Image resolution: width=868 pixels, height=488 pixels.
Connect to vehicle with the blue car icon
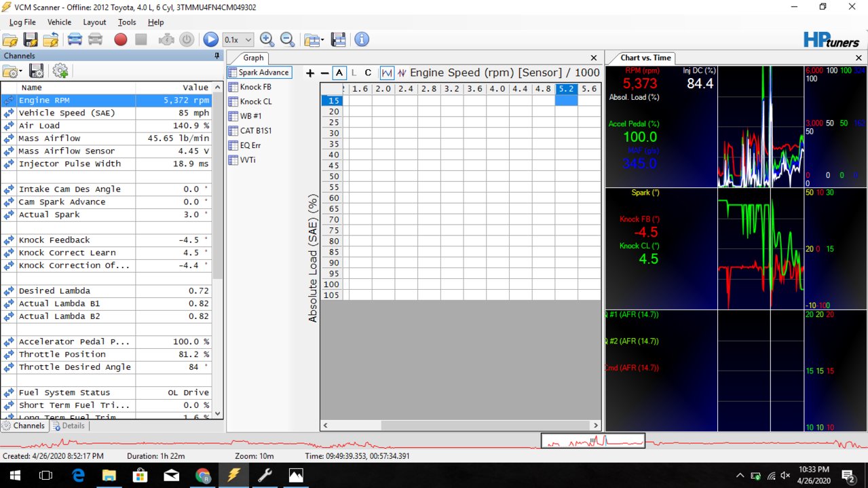tap(75, 39)
